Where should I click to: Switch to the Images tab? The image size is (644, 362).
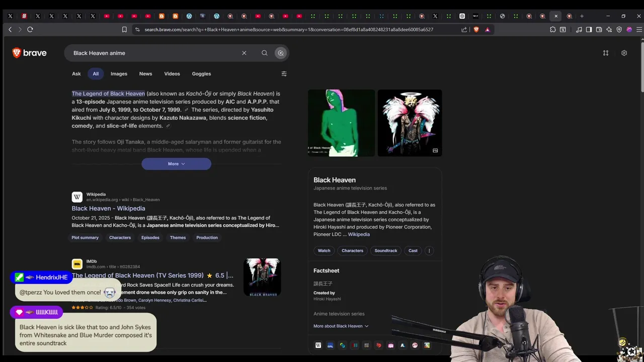tap(119, 74)
